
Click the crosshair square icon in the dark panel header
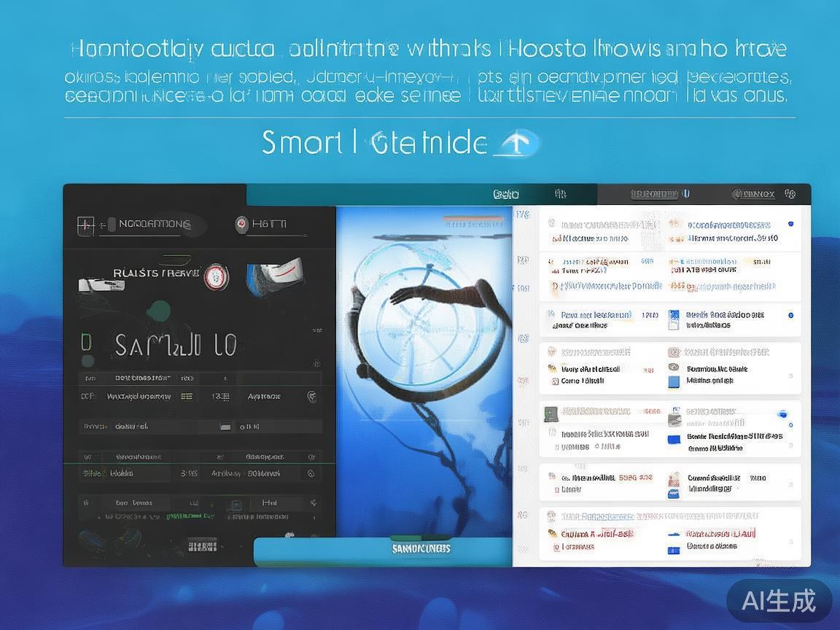86,225
